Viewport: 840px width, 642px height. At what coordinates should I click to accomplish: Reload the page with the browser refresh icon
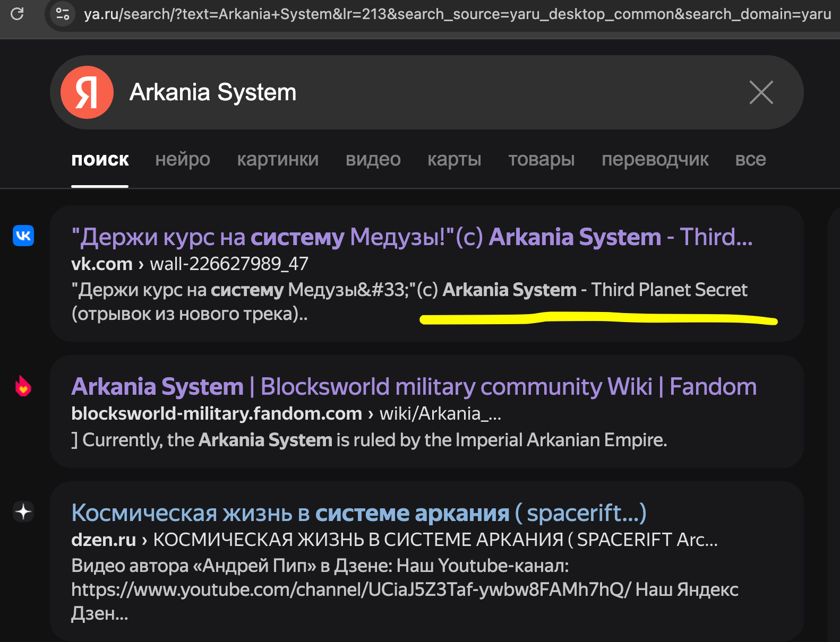point(17,14)
